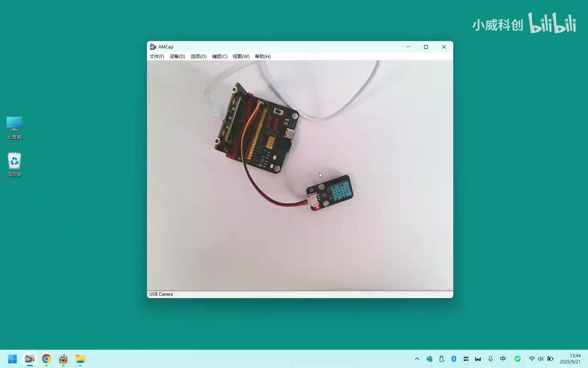Viewport: 588px width, 368px height.
Task: Maximize the AMCap window
Action: (x=426, y=47)
